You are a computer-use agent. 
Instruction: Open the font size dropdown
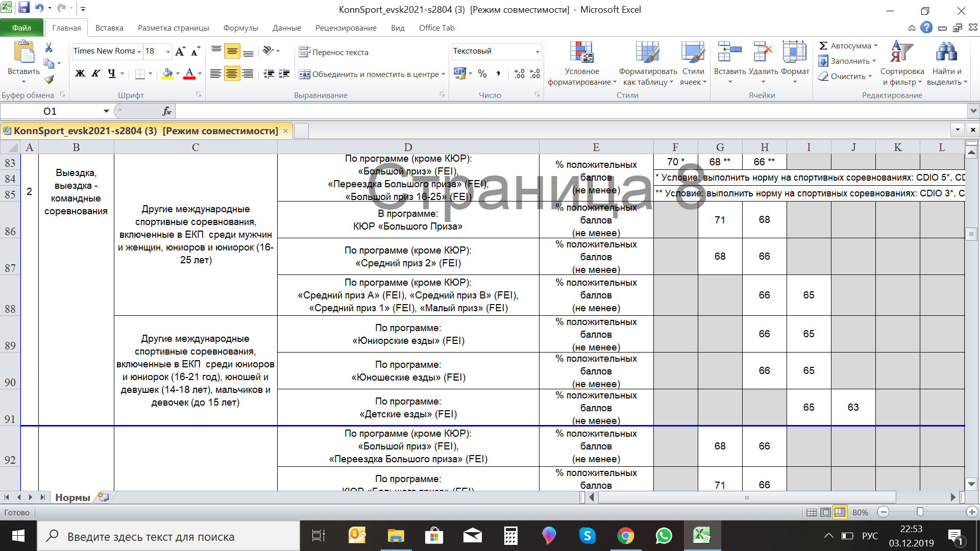168,52
